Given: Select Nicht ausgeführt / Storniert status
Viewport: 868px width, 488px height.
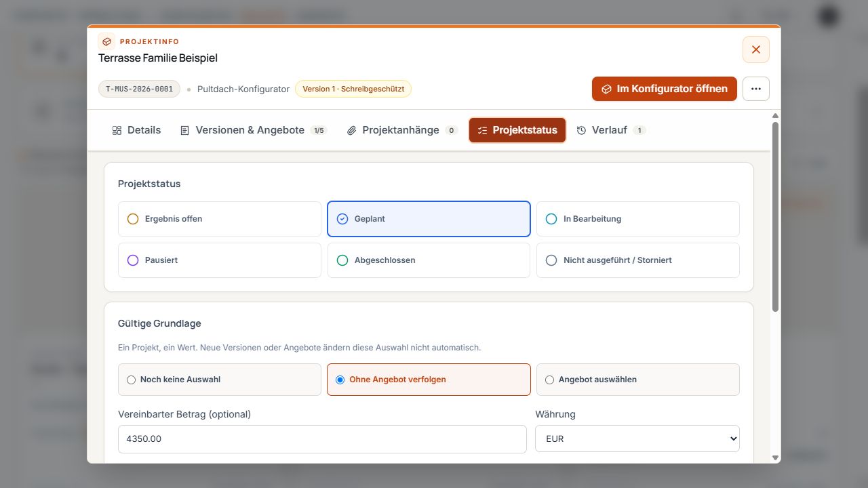Looking at the screenshot, I should click(x=638, y=260).
